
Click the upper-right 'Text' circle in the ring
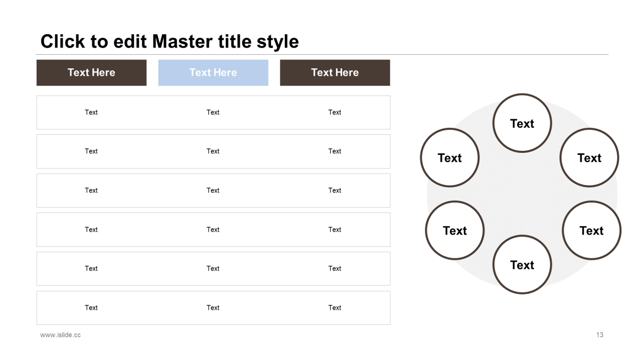[590, 158]
